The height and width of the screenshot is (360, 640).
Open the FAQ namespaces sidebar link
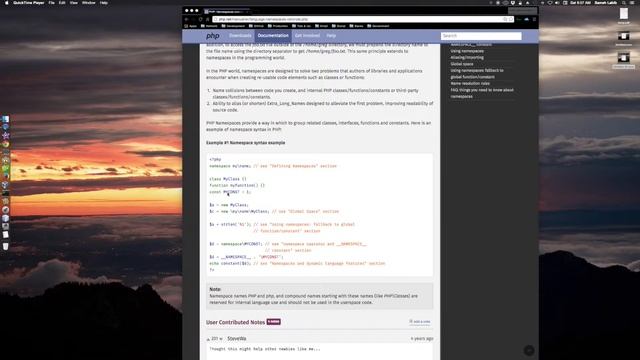click(482, 93)
